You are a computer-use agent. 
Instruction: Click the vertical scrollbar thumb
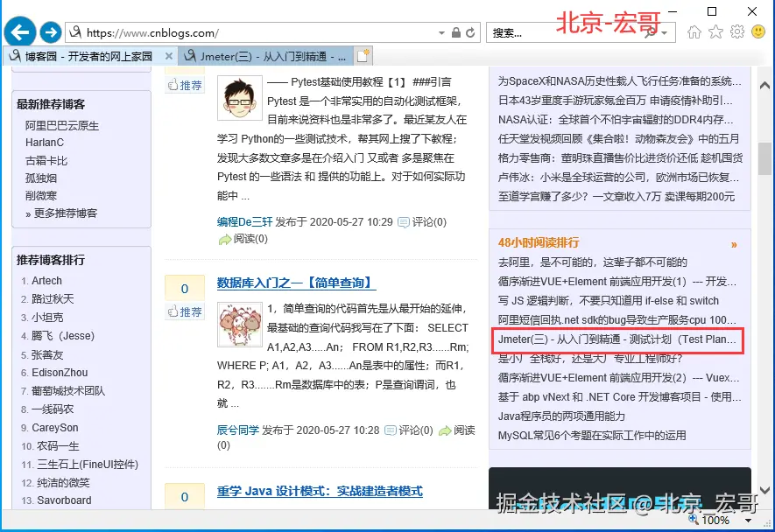(x=764, y=158)
